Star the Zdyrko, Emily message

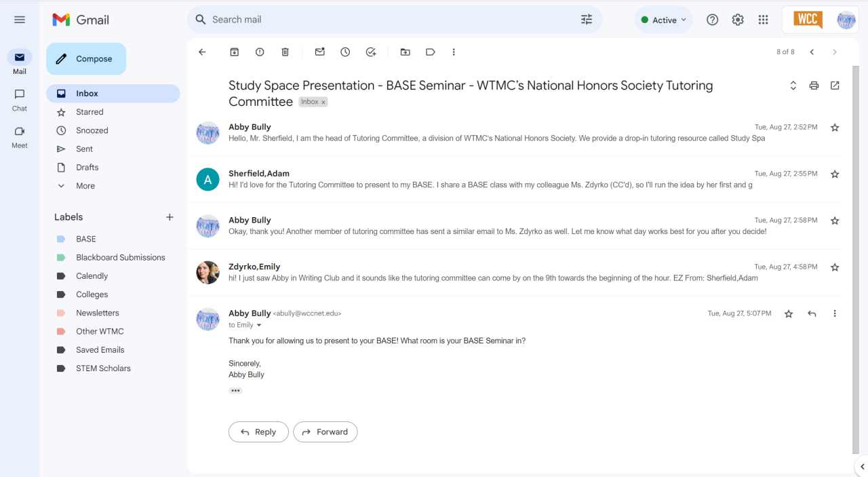835,267
